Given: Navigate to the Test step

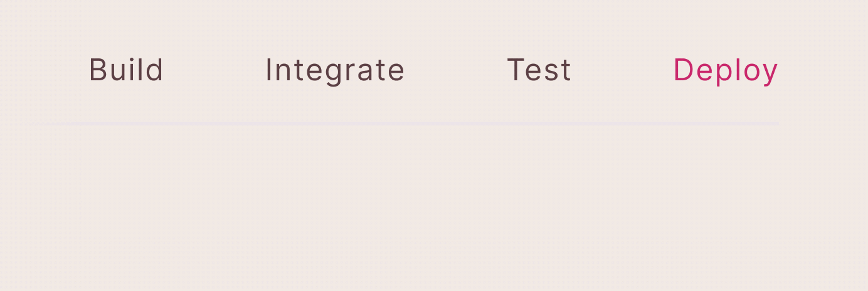Looking at the screenshot, I should click(x=539, y=70).
